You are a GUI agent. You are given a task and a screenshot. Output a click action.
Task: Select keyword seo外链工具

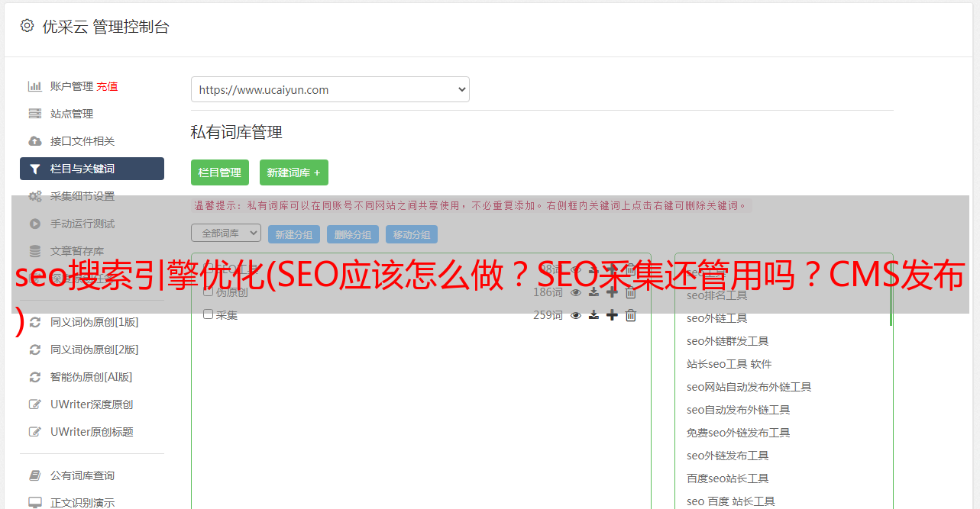[717, 318]
